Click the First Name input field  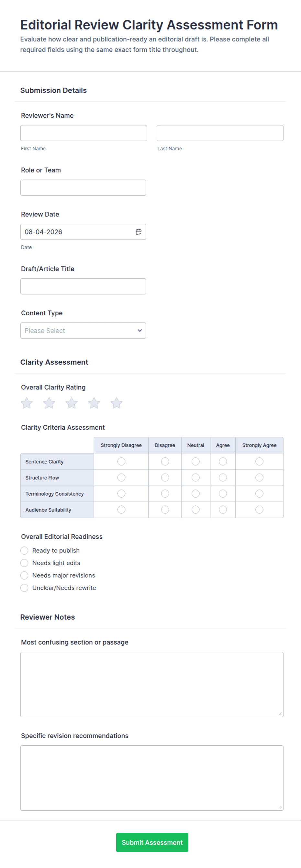pyautogui.click(x=84, y=133)
